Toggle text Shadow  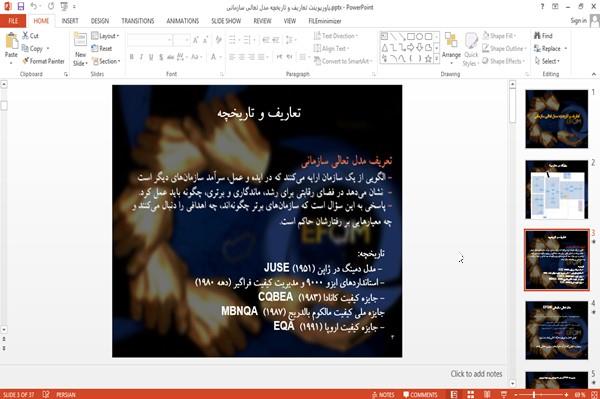161,57
